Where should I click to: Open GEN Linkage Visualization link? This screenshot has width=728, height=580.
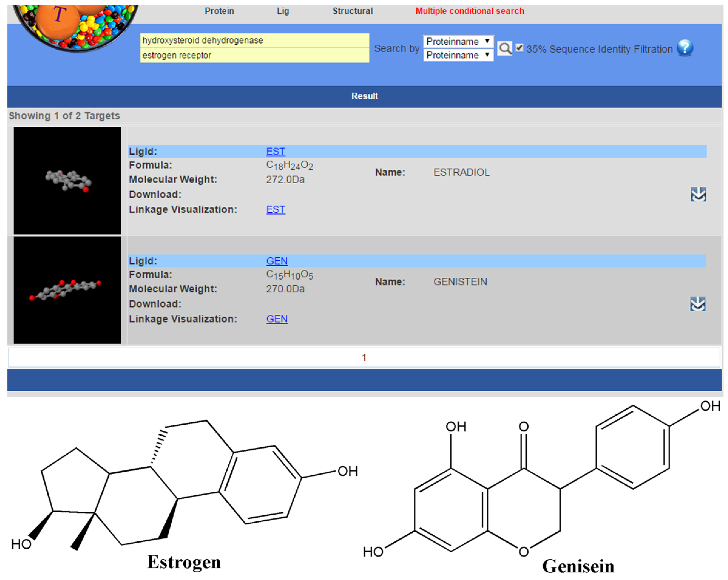click(277, 319)
